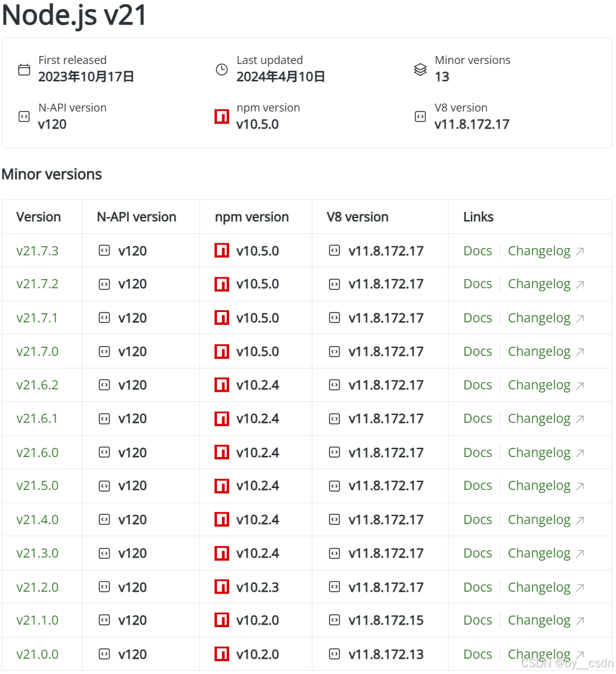
Task: Click the npm logo in the v21.7.0 row
Action: [x=222, y=352]
